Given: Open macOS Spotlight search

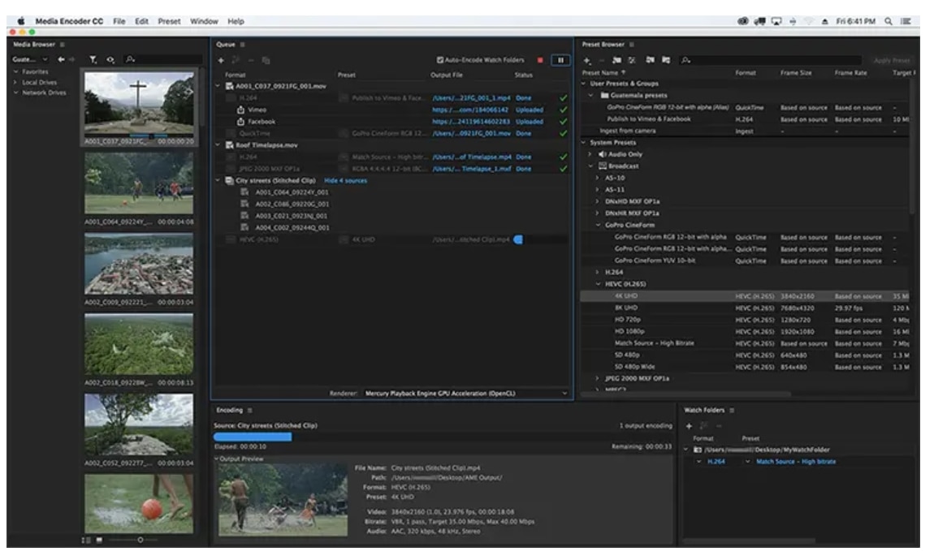Looking at the screenshot, I should click(889, 21).
